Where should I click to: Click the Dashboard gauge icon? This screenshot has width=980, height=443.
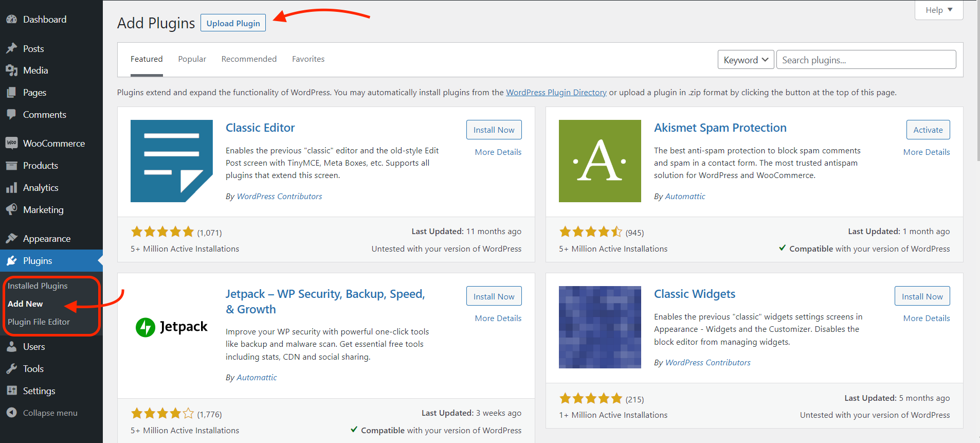point(12,20)
